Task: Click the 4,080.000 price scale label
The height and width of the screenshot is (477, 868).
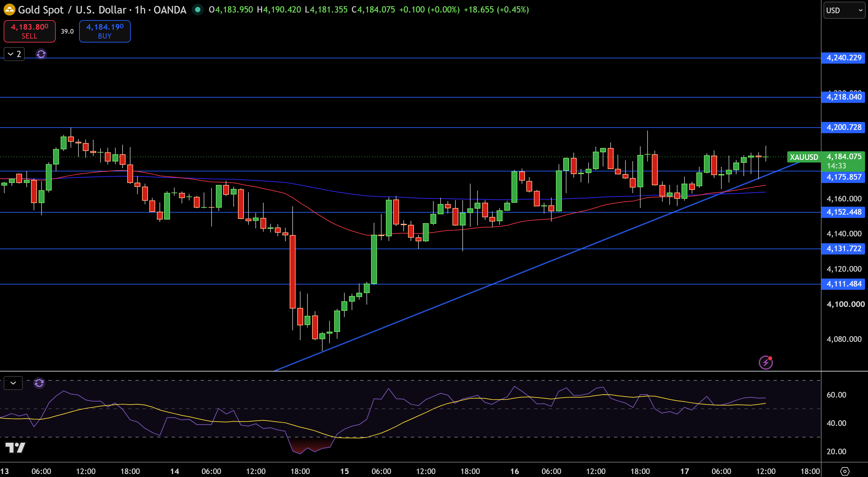Action: point(844,339)
